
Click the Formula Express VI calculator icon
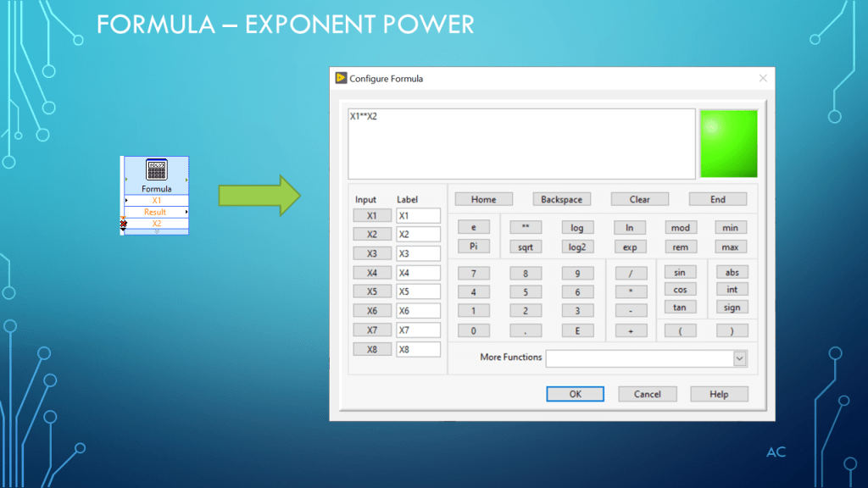pyautogui.click(x=156, y=169)
